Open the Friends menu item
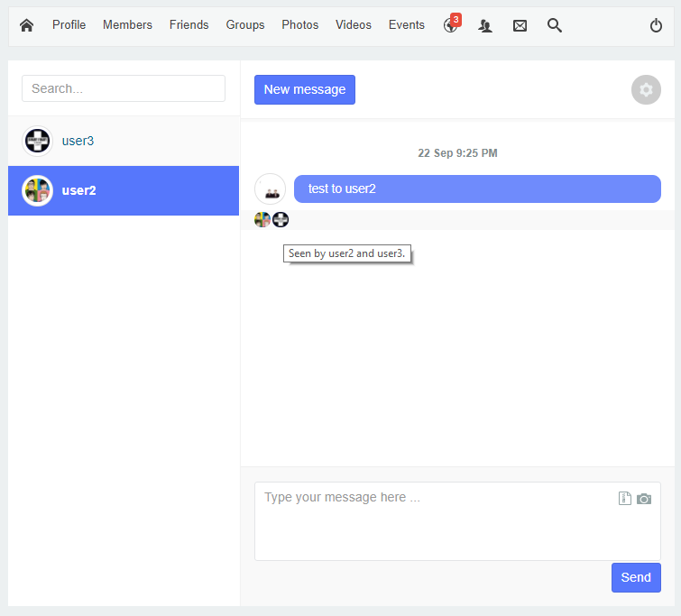 [189, 25]
